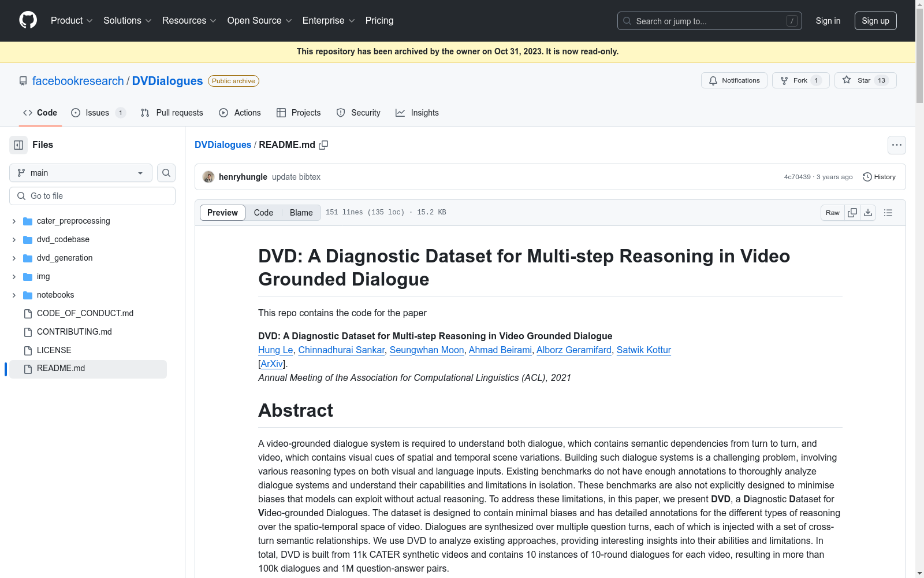
Task: Open the Enterprise menu
Action: (x=329, y=21)
